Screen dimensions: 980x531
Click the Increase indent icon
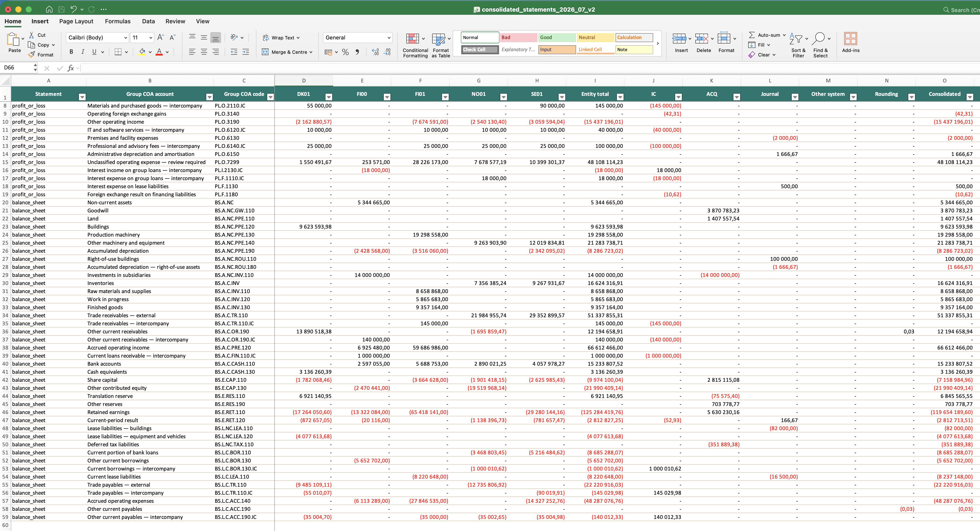click(246, 52)
